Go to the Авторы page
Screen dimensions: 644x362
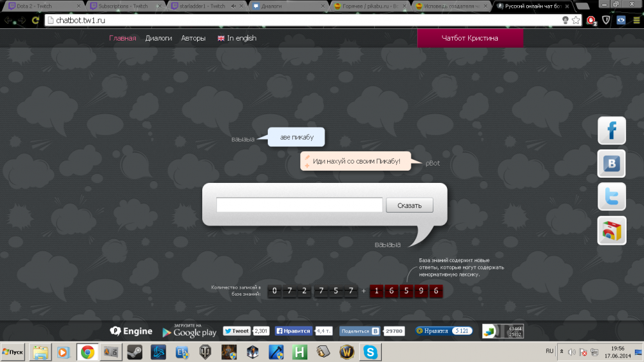coord(193,38)
